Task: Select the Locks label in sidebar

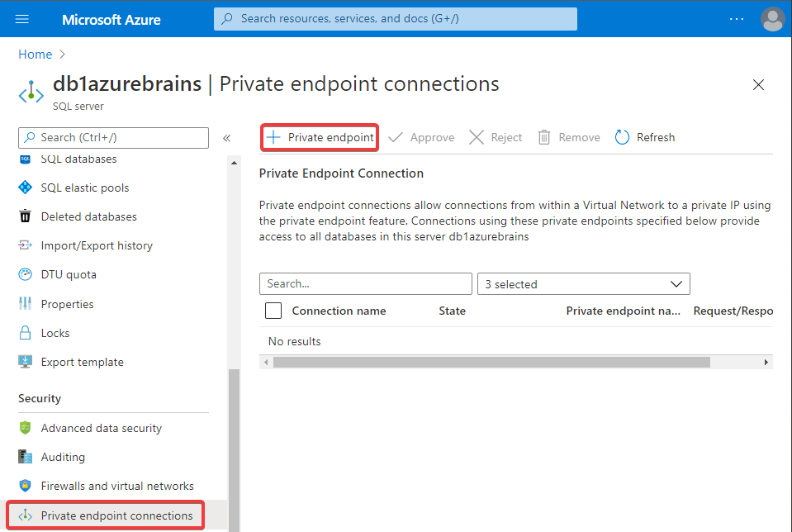Action: click(55, 333)
